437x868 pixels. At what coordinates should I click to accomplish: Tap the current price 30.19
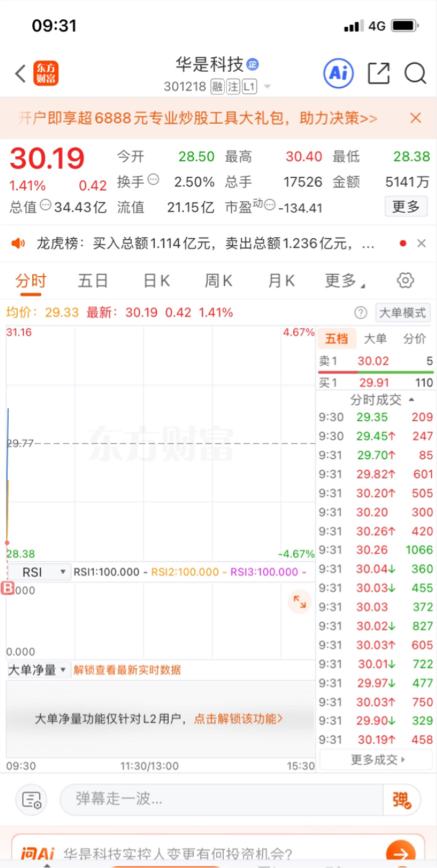point(47,159)
